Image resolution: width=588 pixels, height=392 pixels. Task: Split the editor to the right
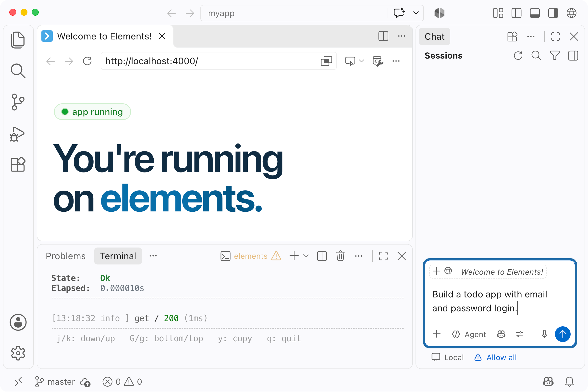[x=383, y=36]
